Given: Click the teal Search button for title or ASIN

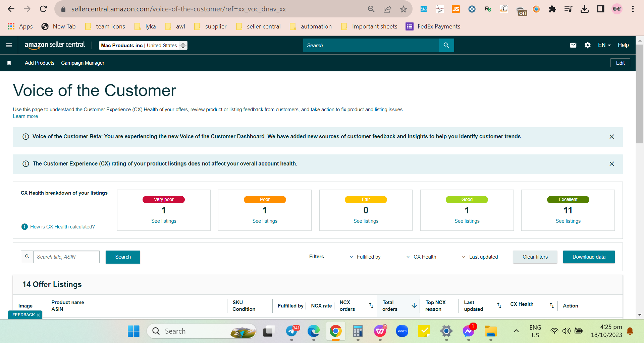Looking at the screenshot, I should pos(123,257).
